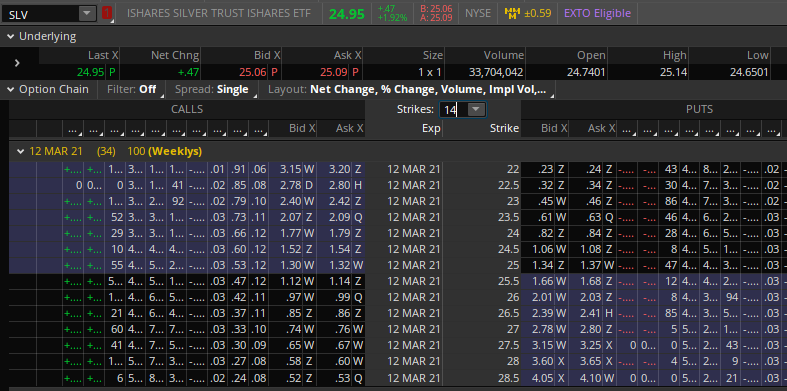Viewport: 787px width, 391px height.
Task: Collapse the Underlying section
Action: [x=11, y=37]
